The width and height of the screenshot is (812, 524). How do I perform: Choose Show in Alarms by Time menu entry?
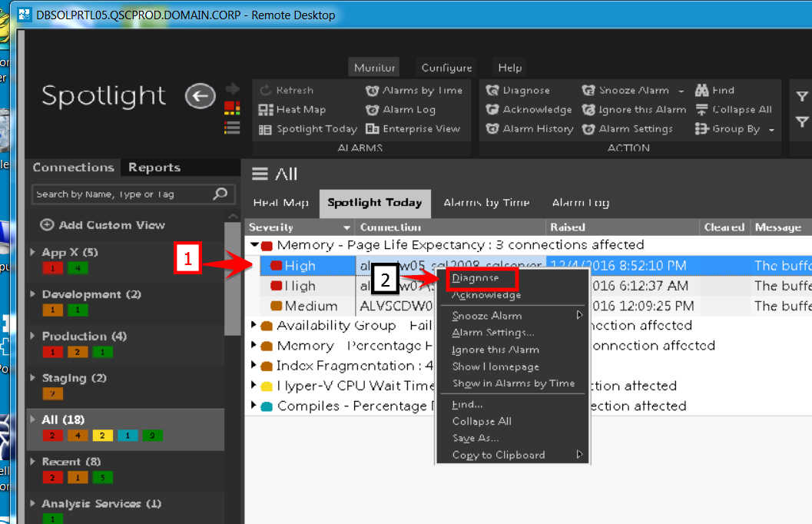click(x=513, y=383)
